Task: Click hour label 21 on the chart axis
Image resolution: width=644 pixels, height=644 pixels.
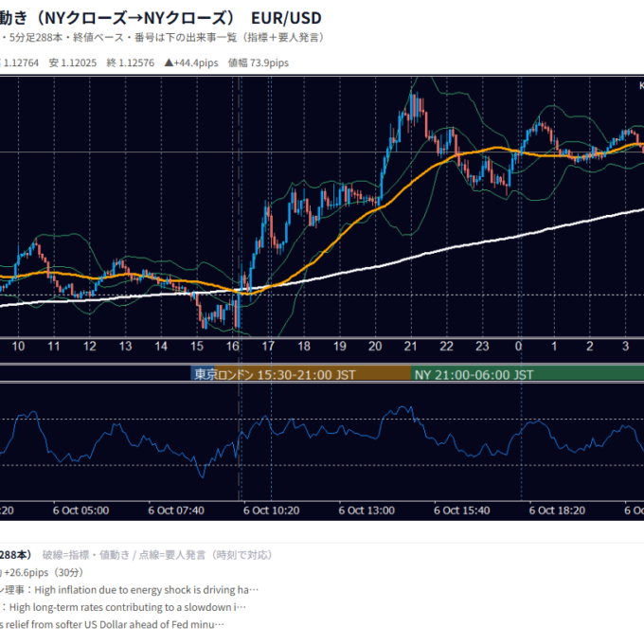Action: 411,347
